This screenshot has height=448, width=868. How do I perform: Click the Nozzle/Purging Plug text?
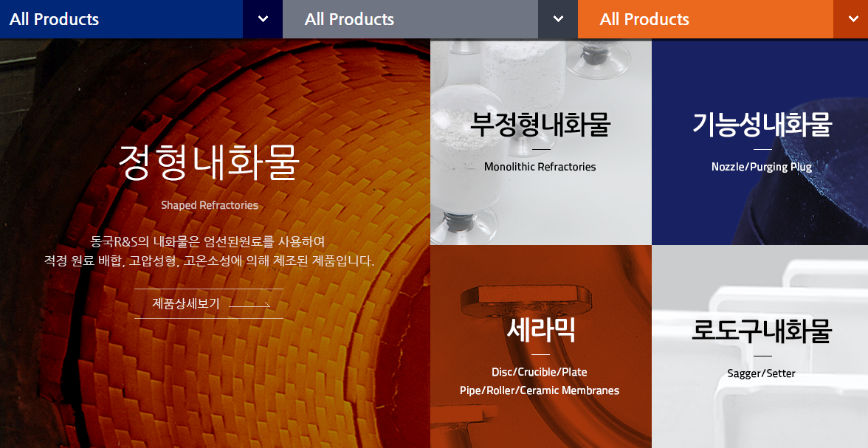click(x=762, y=167)
